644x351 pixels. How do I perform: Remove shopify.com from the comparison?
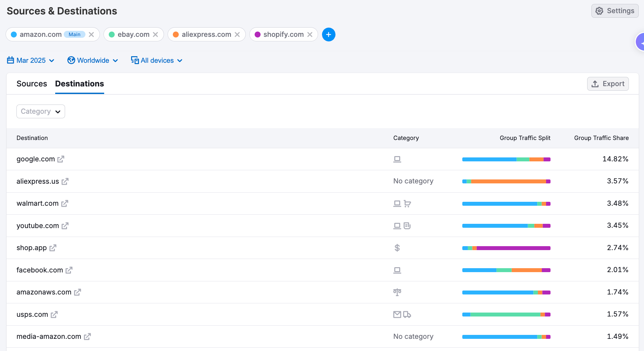tap(310, 34)
